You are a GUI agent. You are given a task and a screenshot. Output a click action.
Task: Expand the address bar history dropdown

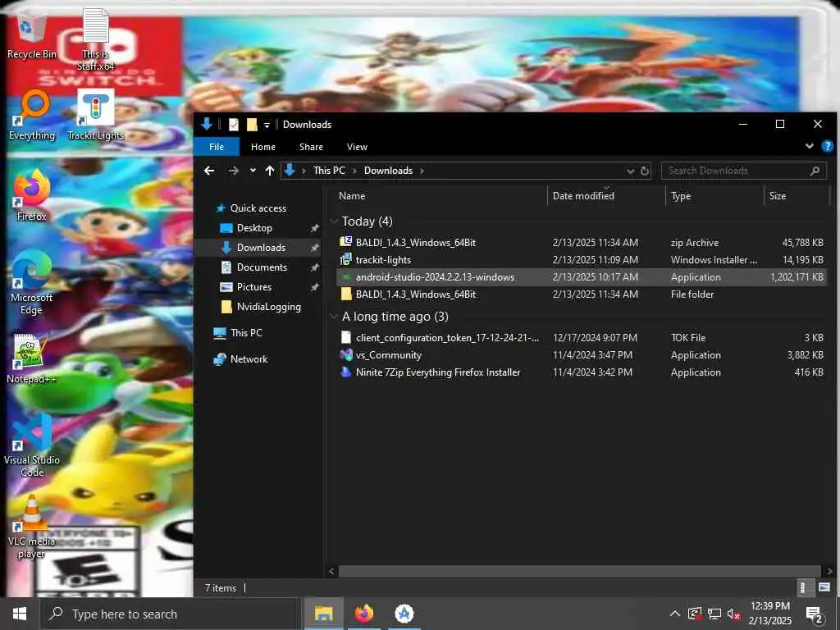(x=630, y=171)
